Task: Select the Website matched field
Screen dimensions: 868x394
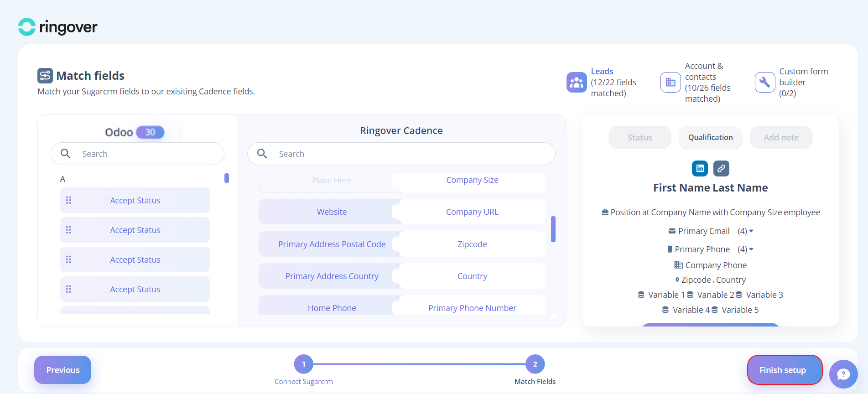Action: [x=331, y=212]
